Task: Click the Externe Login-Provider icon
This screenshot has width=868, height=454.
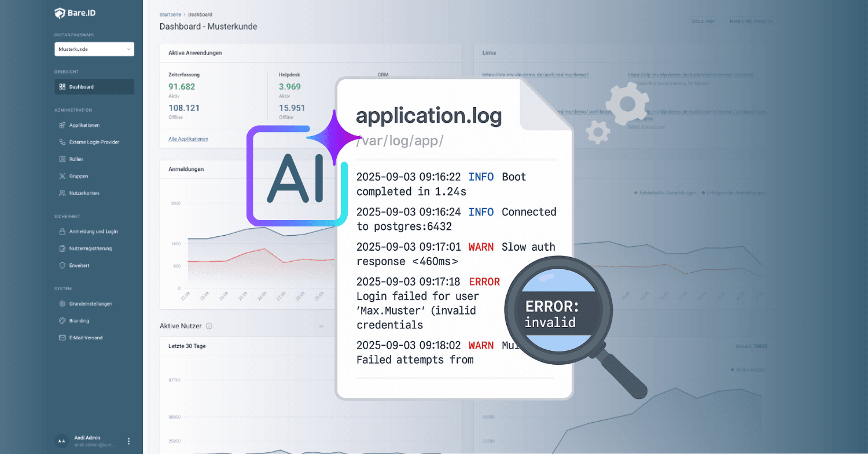Action: pyautogui.click(x=62, y=142)
